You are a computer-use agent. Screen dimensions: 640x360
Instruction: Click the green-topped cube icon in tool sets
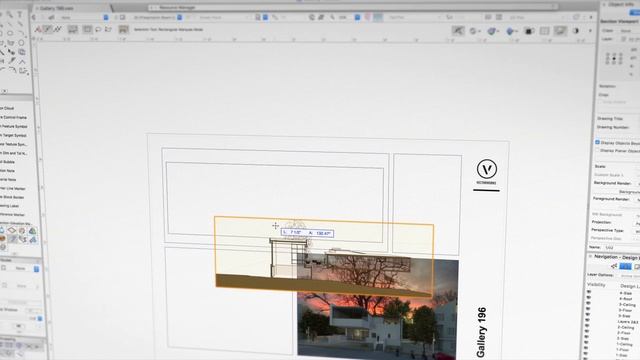click(32, 231)
